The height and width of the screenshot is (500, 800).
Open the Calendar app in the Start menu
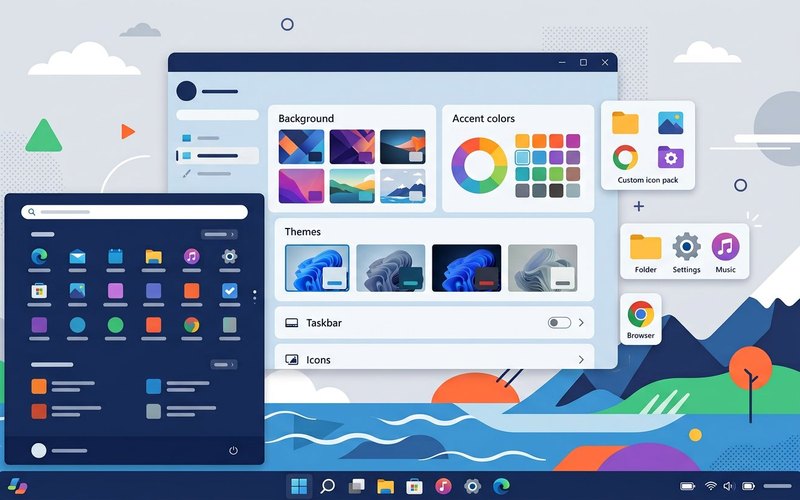pos(115,256)
